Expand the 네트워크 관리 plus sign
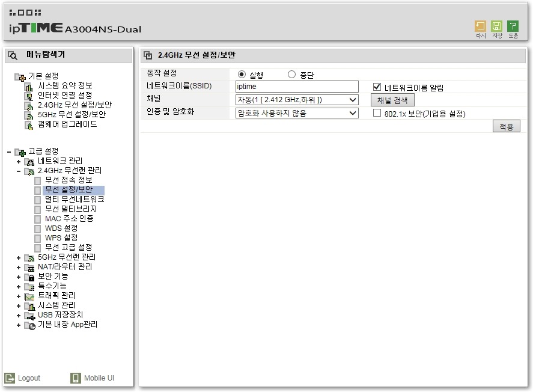Viewport: 533px width, 392px height. coord(19,162)
